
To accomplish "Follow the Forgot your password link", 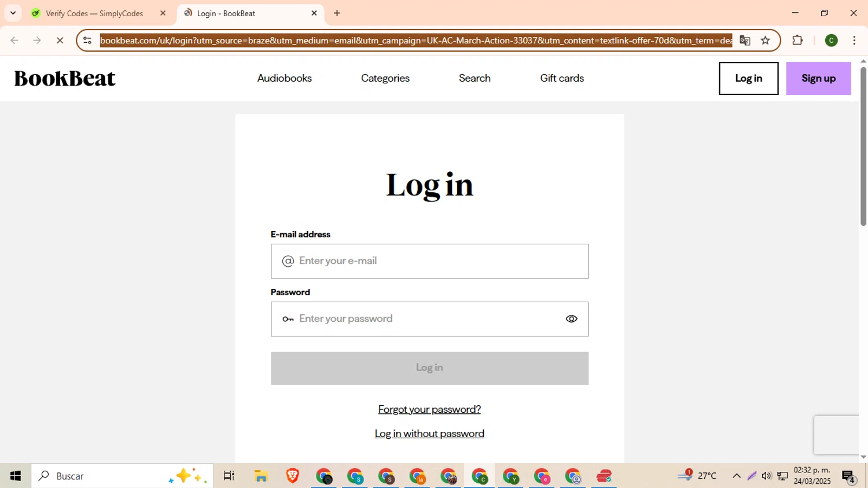I will [x=429, y=409].
